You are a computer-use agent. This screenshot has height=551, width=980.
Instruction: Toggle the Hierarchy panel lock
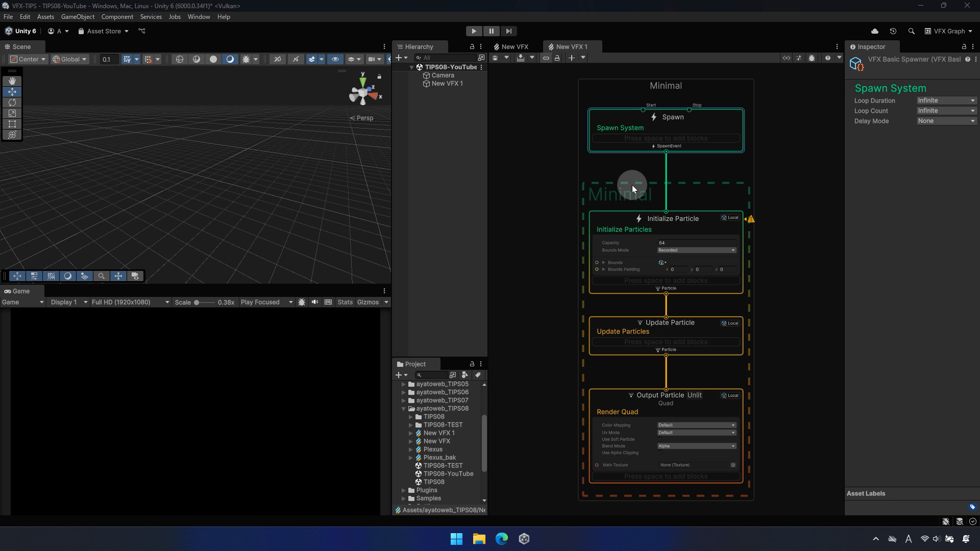(x=472, y=47)
